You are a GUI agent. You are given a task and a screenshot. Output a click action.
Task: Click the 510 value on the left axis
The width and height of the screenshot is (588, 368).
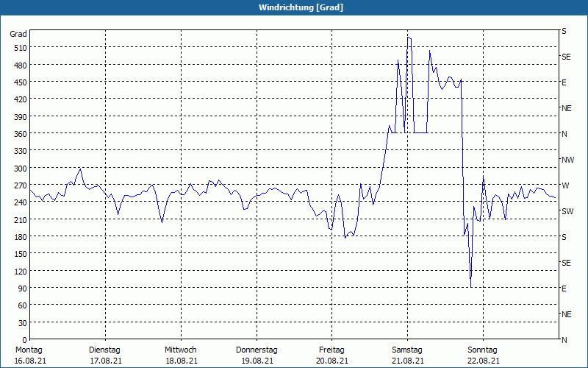pos(20,48)
